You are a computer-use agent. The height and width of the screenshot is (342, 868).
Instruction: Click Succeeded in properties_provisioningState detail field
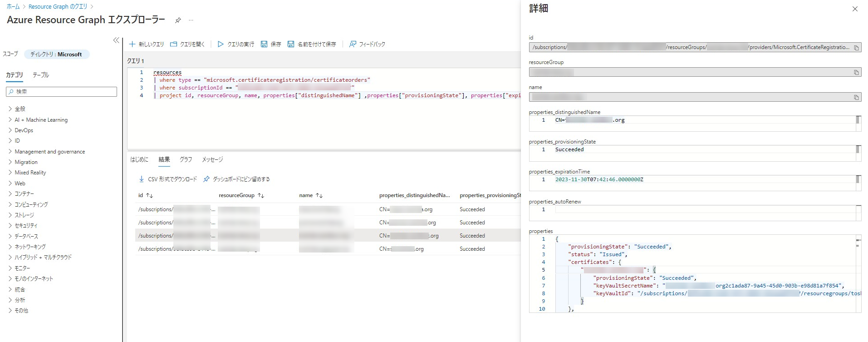tap(569, 149)
